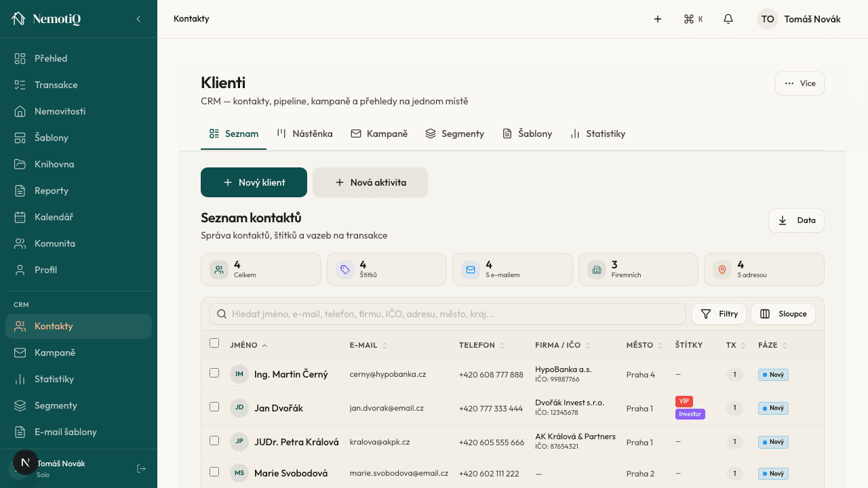Sort by the JMÉNO column header
Image resolution: width=868 pixels, height=488 pixels.
249,345
